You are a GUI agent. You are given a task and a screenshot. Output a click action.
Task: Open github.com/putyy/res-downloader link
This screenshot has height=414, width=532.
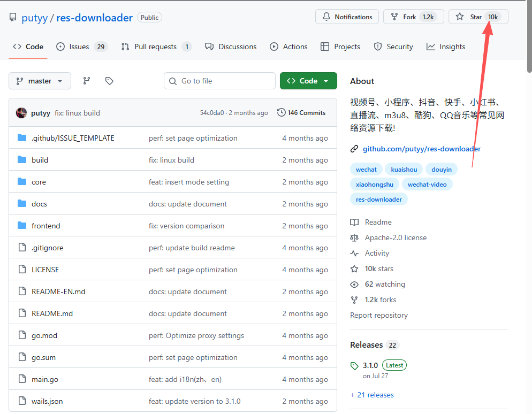click(422, 149)
